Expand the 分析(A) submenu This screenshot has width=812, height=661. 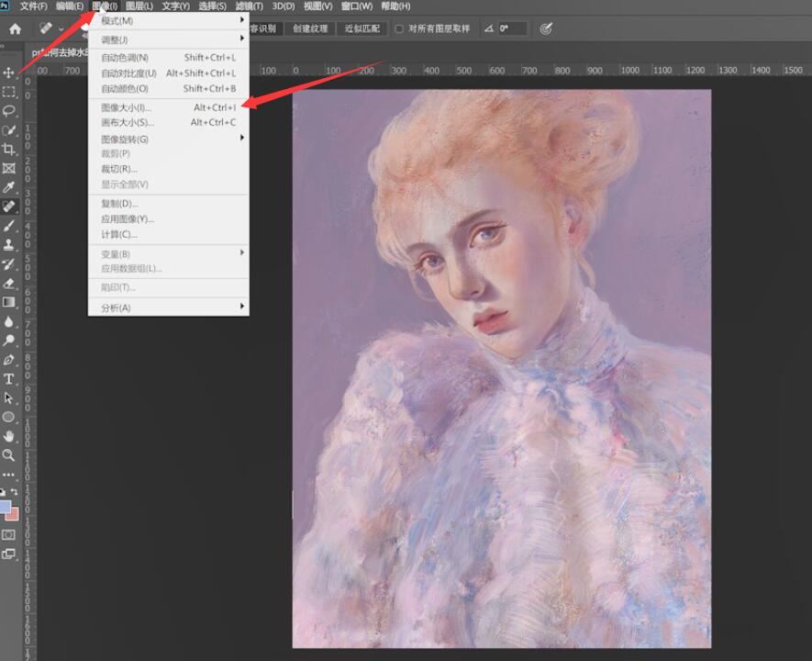[168, 308]
